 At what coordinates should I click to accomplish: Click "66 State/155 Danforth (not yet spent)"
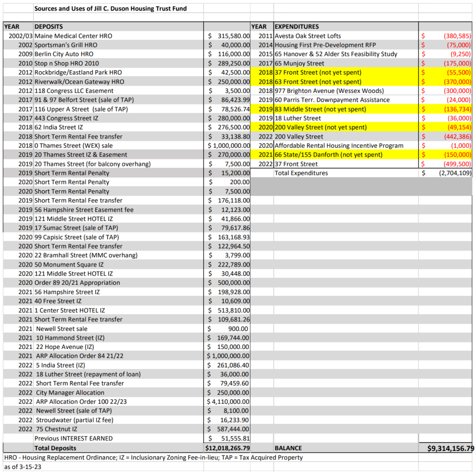point(329,155)
